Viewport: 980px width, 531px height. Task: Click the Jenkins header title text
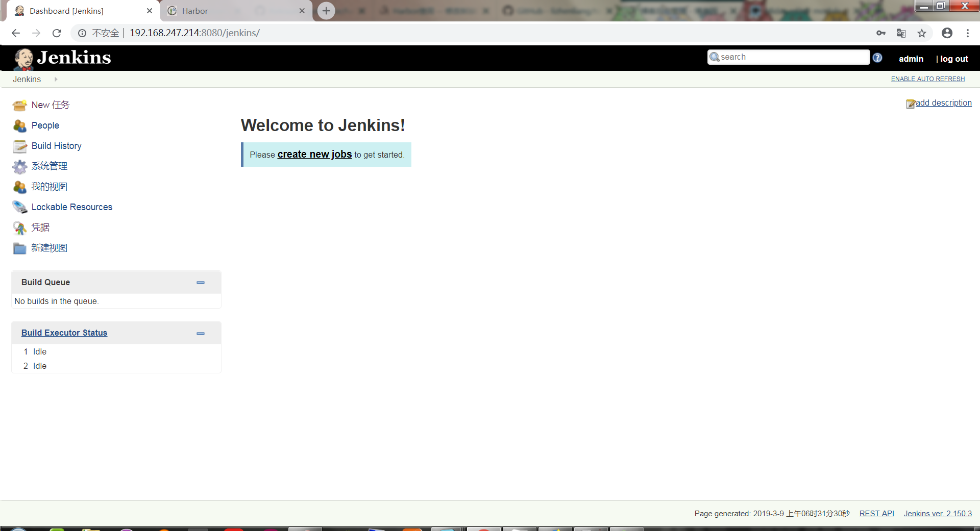point(74,58)
